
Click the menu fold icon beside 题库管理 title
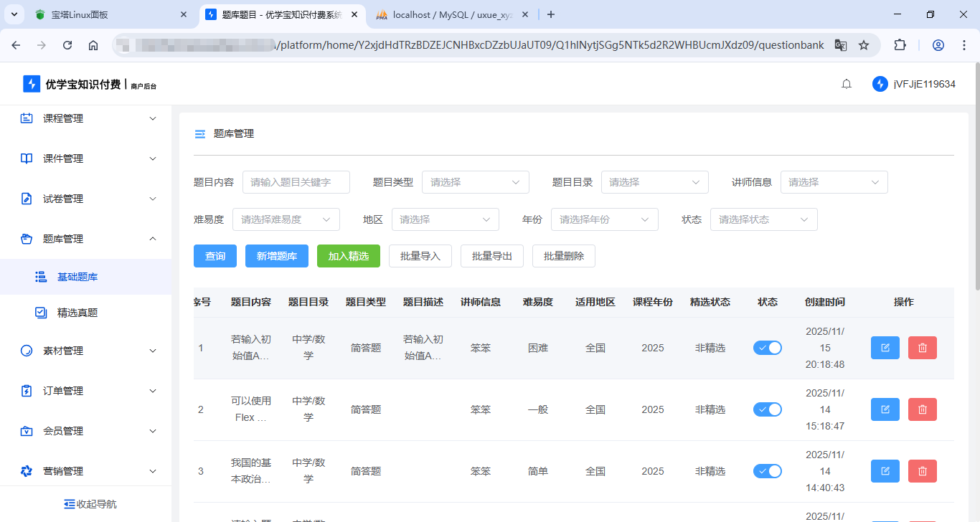(x=200, y=134)
